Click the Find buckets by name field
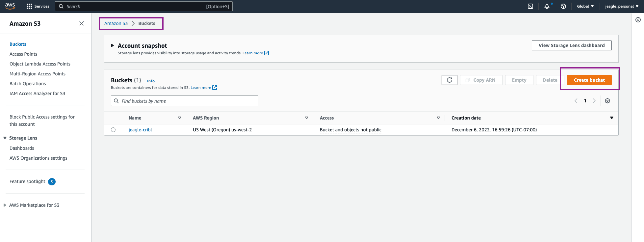Image resolution: width=644 pixels, height=242 pixels. [x=188, y=101]
